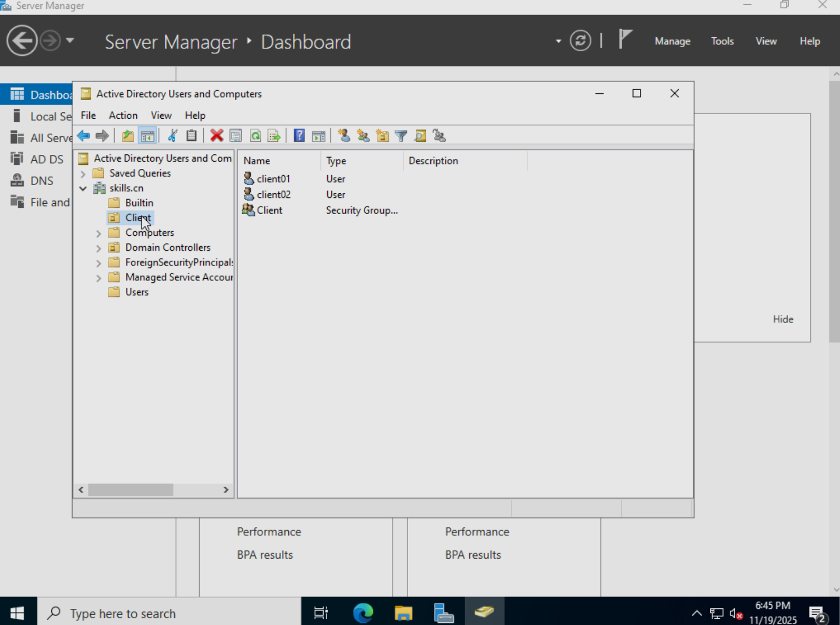
Task: Open Server Manager navigation history dropdown
Action: click(x=70, y=40)
